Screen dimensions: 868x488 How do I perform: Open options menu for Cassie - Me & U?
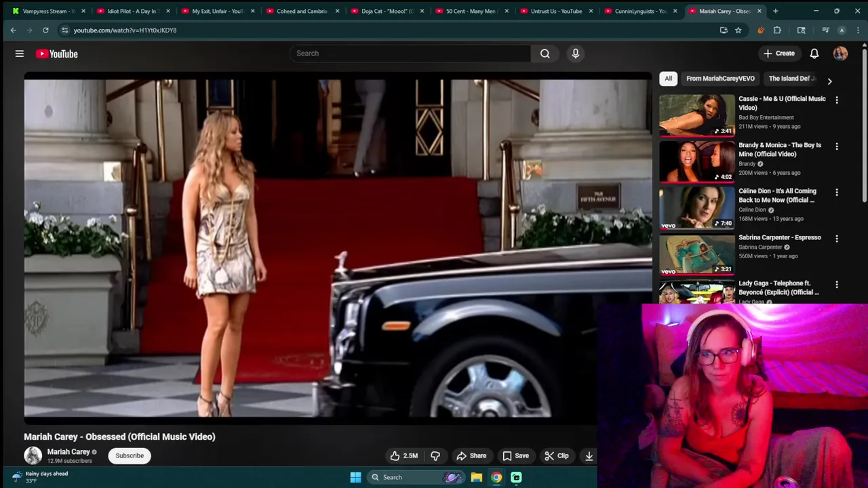click(837, 100)
